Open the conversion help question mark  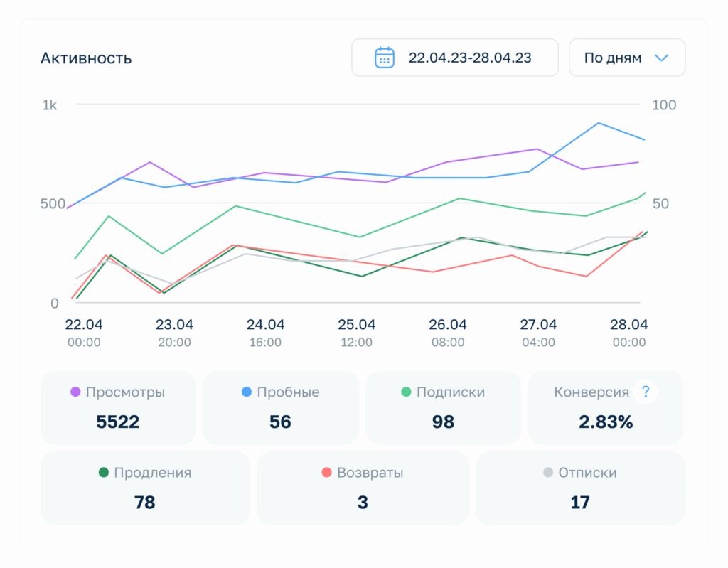(646, 392)
